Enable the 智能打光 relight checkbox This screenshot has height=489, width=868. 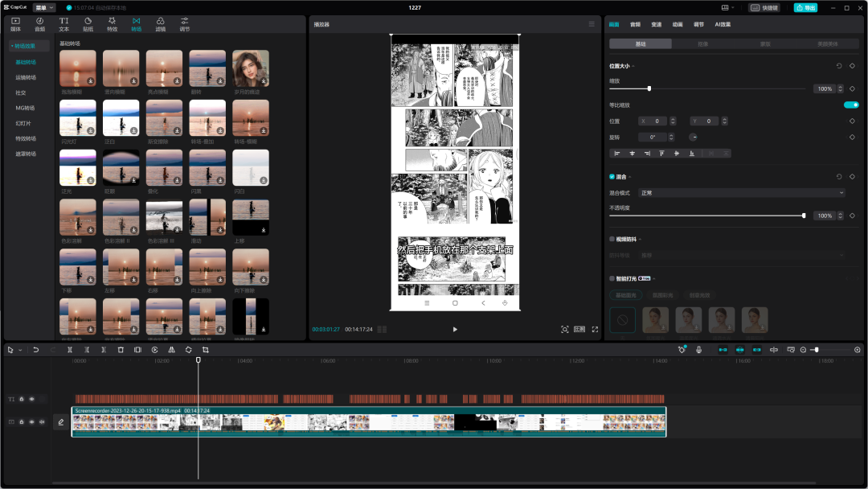tap(612, 278)
